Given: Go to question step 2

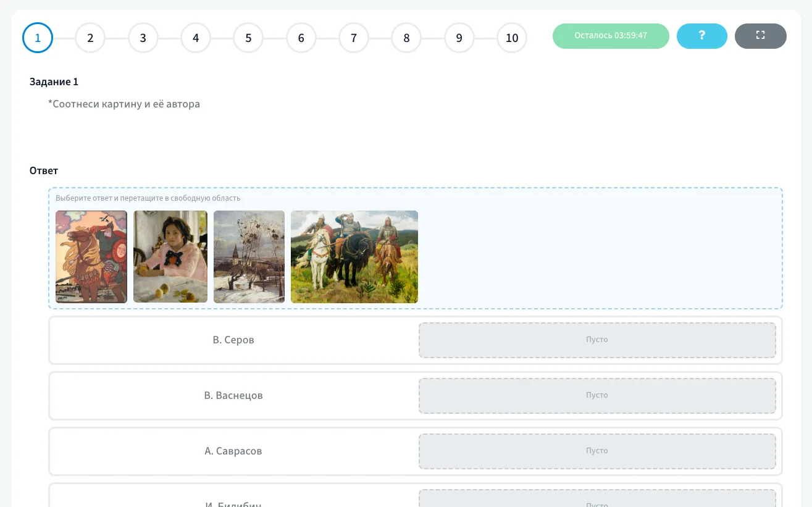Looking at the screenshot, I should pyautogui.click(x=90, y=38).
